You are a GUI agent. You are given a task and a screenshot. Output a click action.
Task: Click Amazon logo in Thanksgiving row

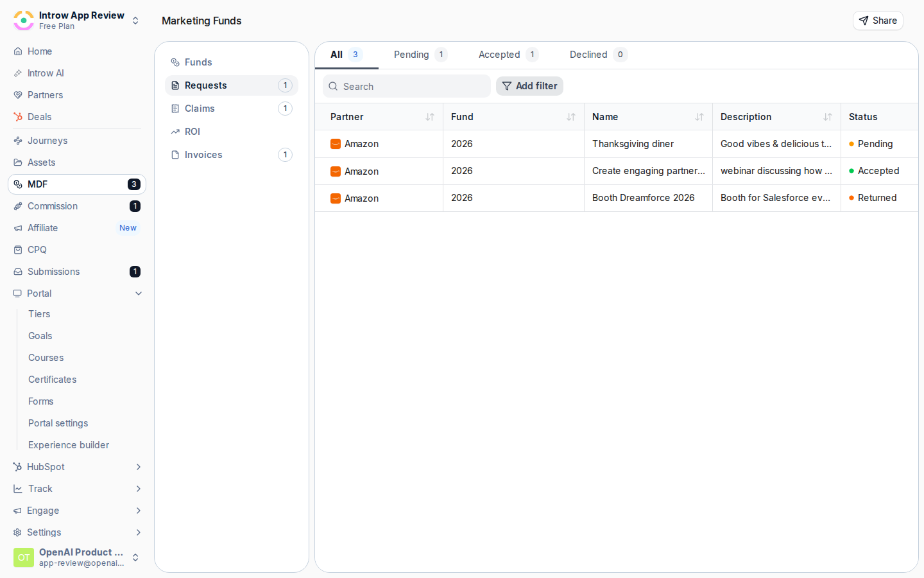pos(336,144)
